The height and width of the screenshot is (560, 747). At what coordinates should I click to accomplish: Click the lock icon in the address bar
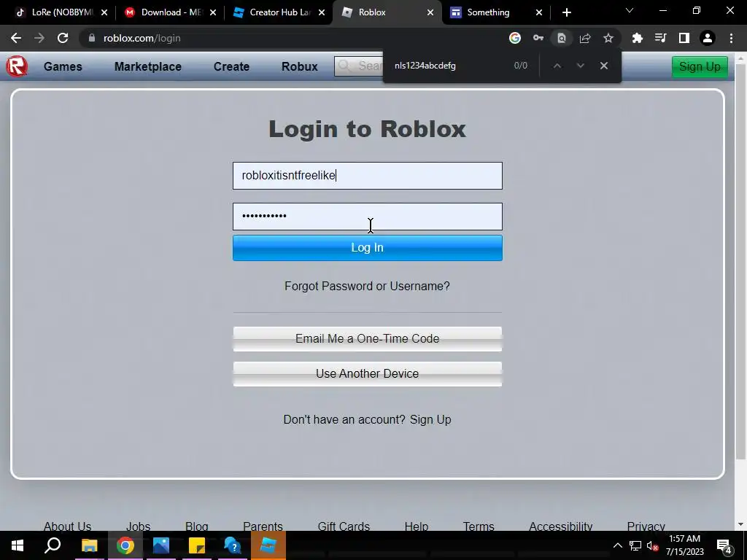91,38
